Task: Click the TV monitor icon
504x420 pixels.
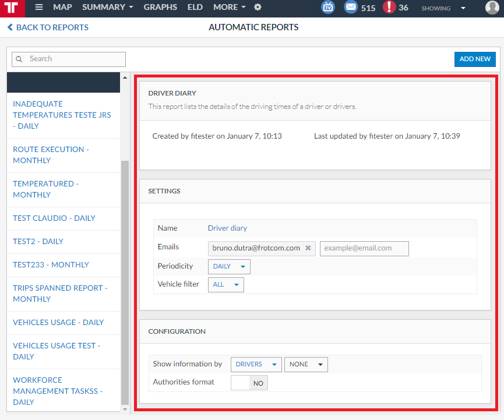Action: 328,8
